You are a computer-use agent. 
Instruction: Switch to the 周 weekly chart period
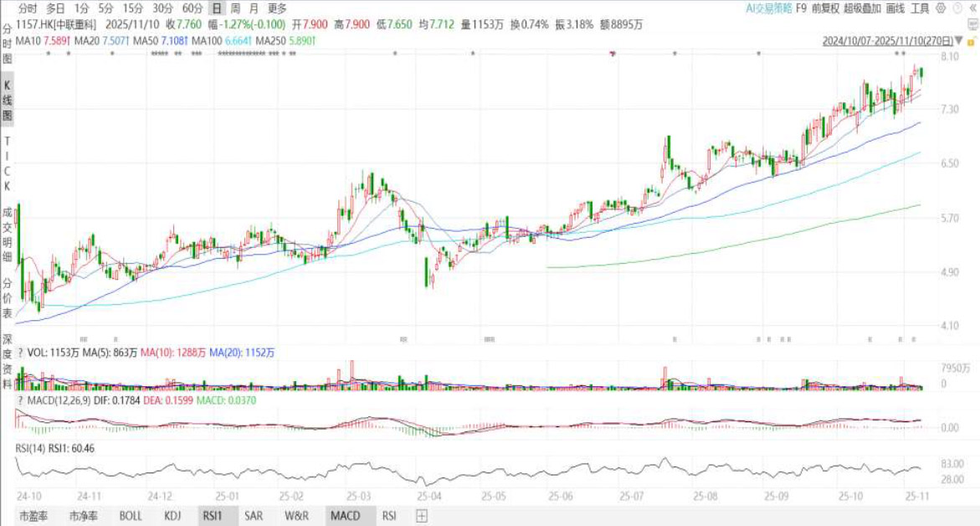236,8
